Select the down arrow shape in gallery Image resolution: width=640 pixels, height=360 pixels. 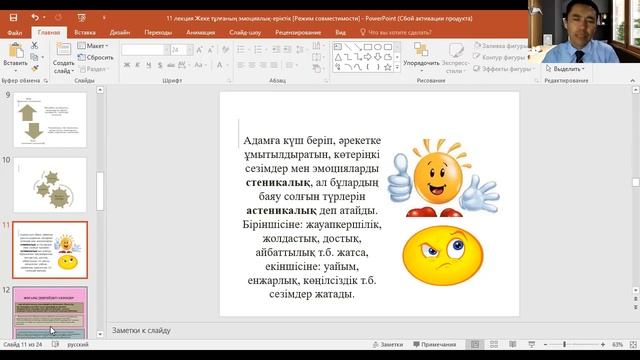(378, 57)
